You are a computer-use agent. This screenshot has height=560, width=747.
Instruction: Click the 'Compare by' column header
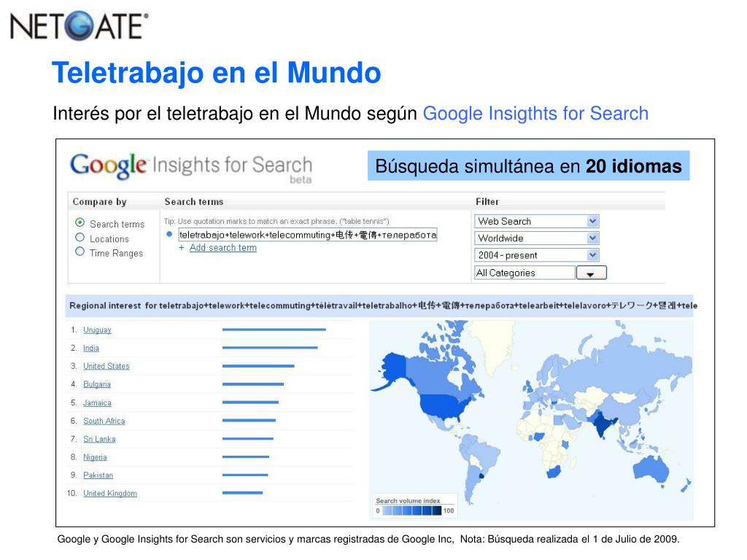[x=99, y=202]
